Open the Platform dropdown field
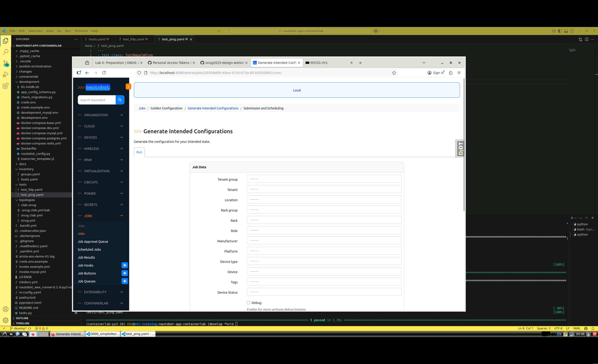Viewport: 598px width, 364px height. click(x=324, y=251)
